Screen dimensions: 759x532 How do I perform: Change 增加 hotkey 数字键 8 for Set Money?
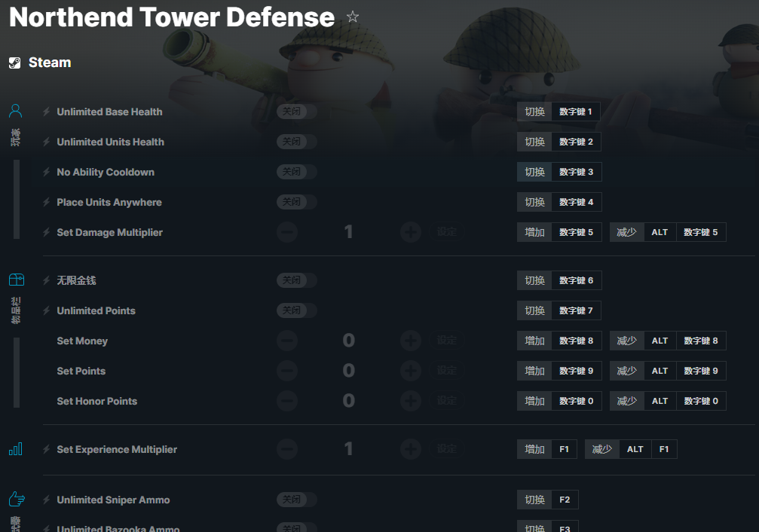(x=559, y=341)
